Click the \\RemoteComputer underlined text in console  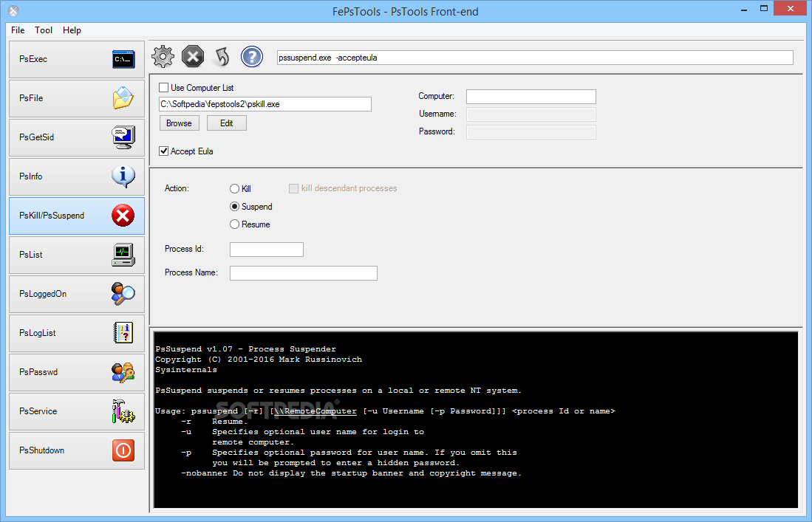[x=315, y=411]
